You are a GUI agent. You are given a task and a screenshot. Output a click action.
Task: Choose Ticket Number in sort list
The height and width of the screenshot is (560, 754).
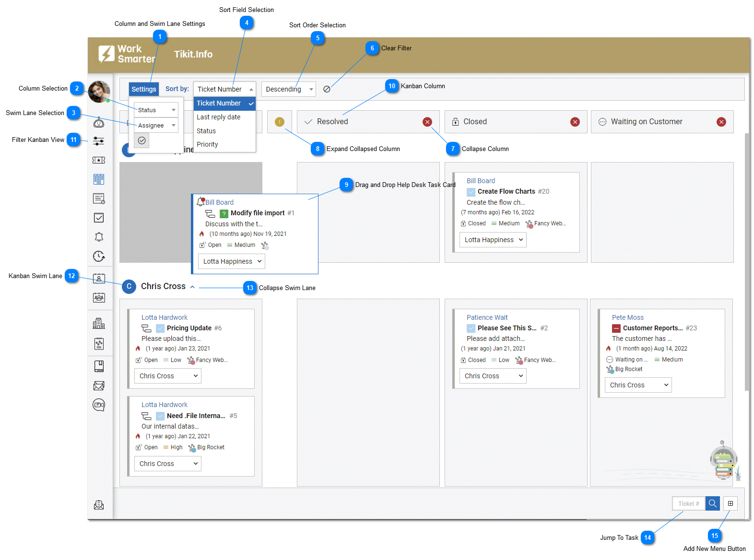(224, 103)
